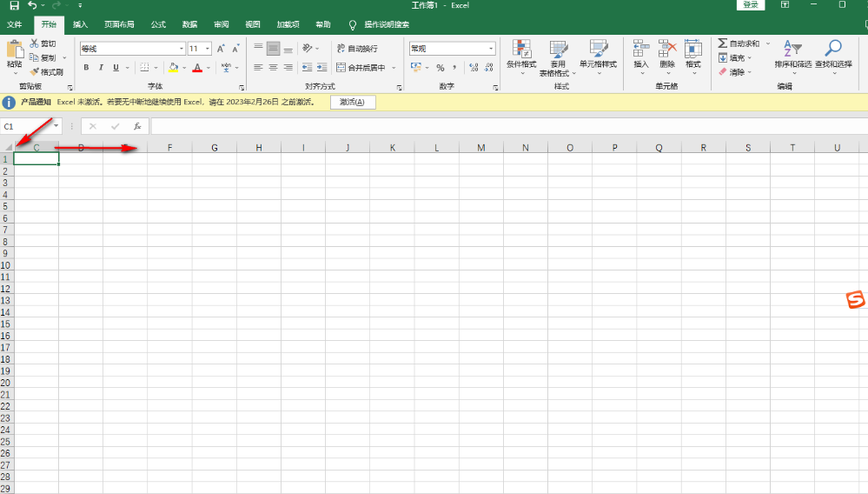Switch to the Insert (插入) ribbon tab
This screenshot has height=494, width=868.
[80, 24]
